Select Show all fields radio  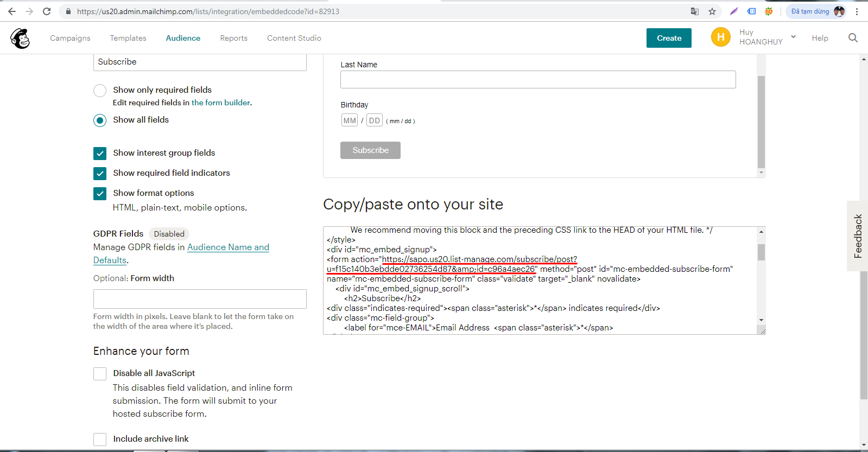point(100,120)
